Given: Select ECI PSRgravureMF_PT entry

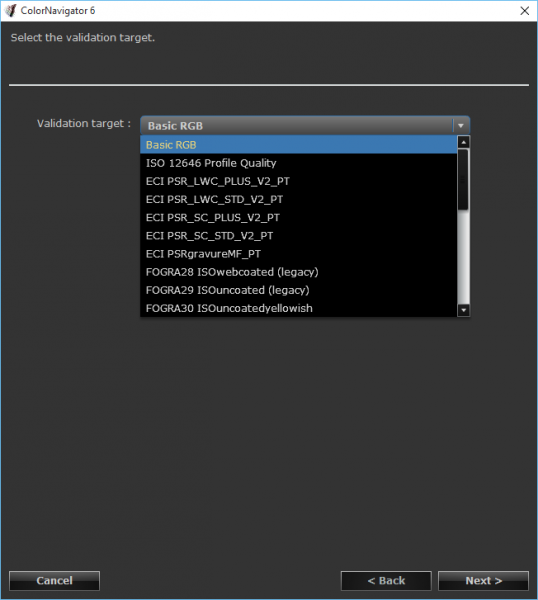Looking at the screenshot, I should [298, 254].
